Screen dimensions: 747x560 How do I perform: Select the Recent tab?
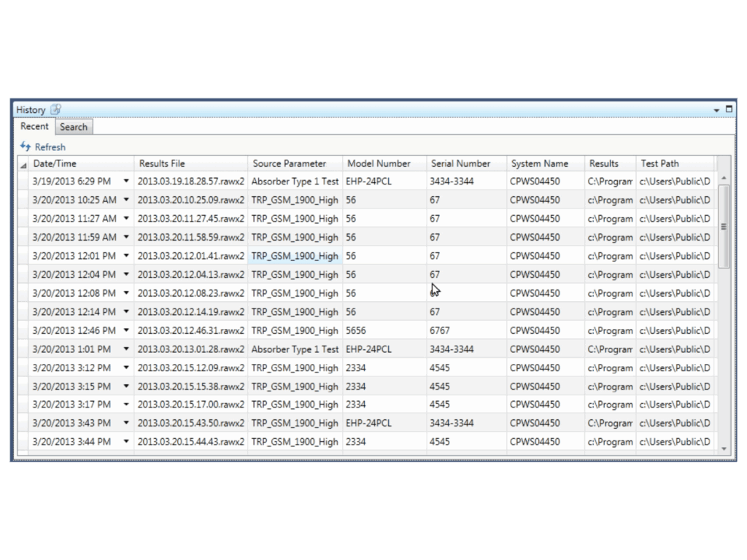34,126
